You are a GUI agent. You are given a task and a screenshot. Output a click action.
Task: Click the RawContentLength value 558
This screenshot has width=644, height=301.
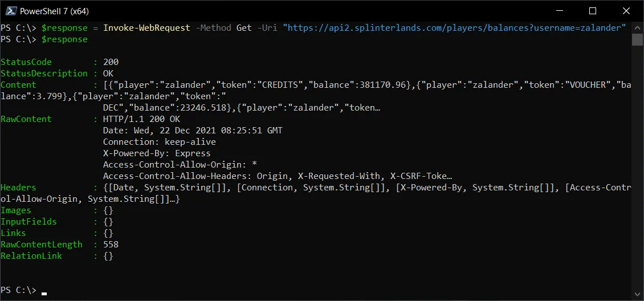pyautogui.click(x=111, y=245)
